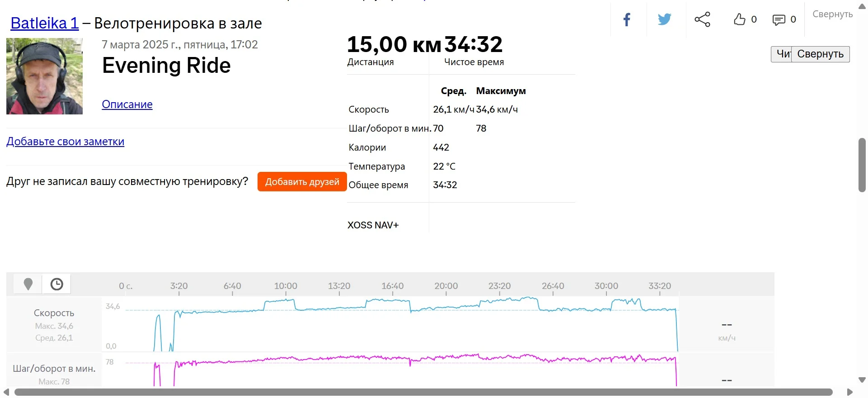Image resolution: width=868 pixels, height=398 pixels.
Task: Click the 3:20 timeline mark
Action: pyautogui.click(x=179, y=286)
